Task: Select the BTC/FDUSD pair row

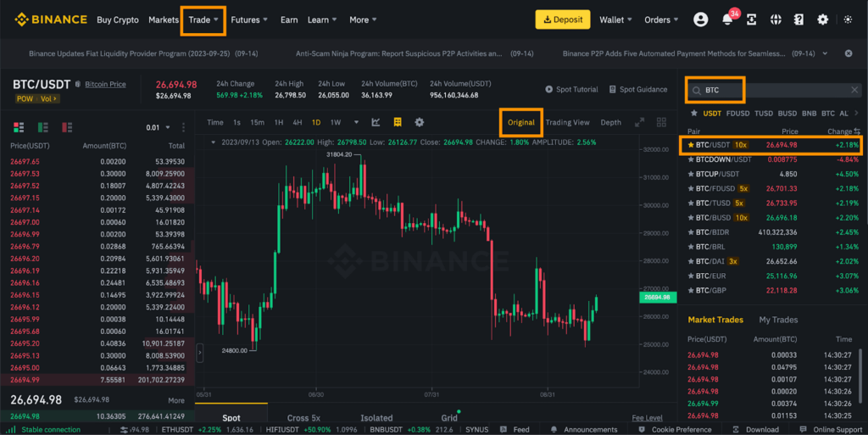Action: 773,189
